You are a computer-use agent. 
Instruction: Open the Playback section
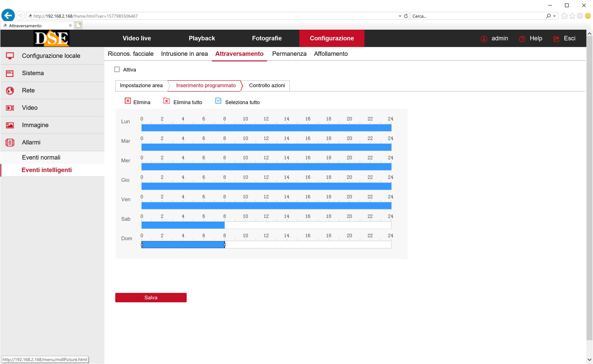tap(202, 38)
